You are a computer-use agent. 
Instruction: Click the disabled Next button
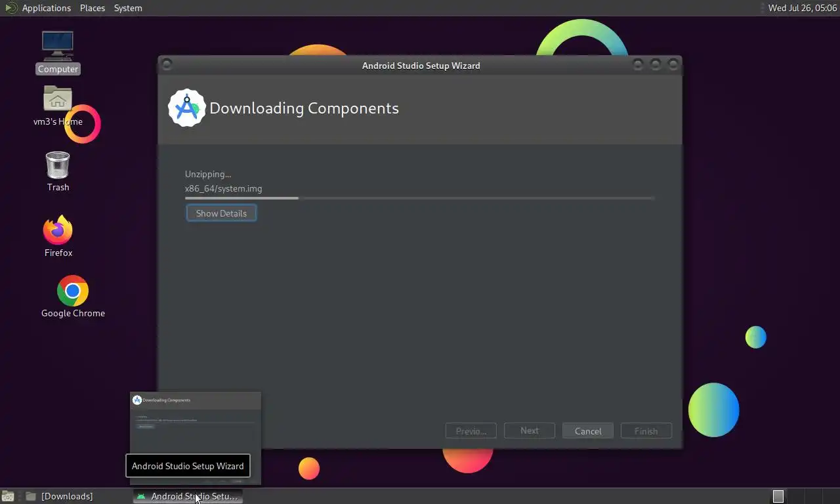[x=530, y=430]
